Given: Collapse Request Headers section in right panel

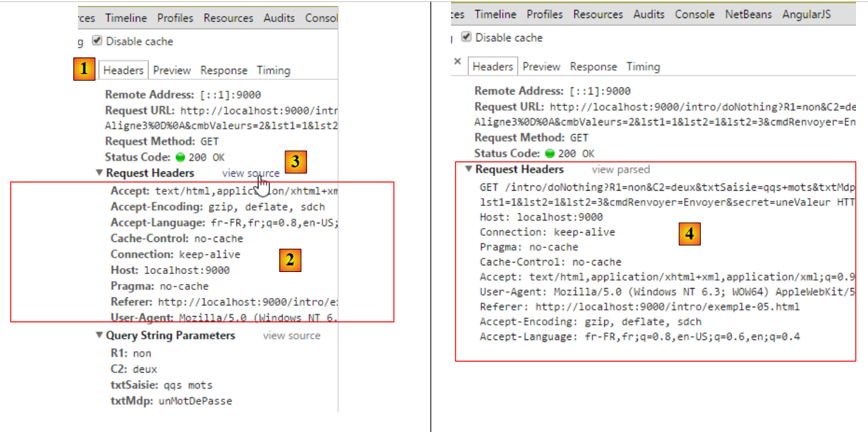Looking at the screenshot, I should coord(469,169).
